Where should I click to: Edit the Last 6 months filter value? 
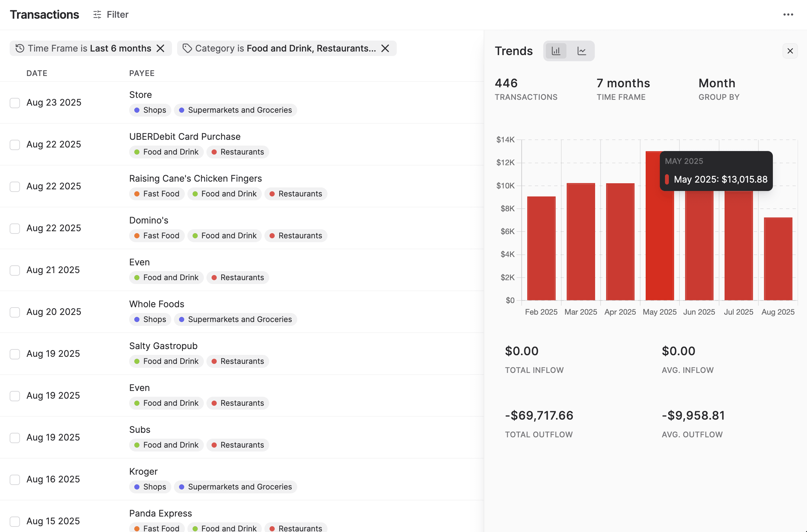point(120,49)
